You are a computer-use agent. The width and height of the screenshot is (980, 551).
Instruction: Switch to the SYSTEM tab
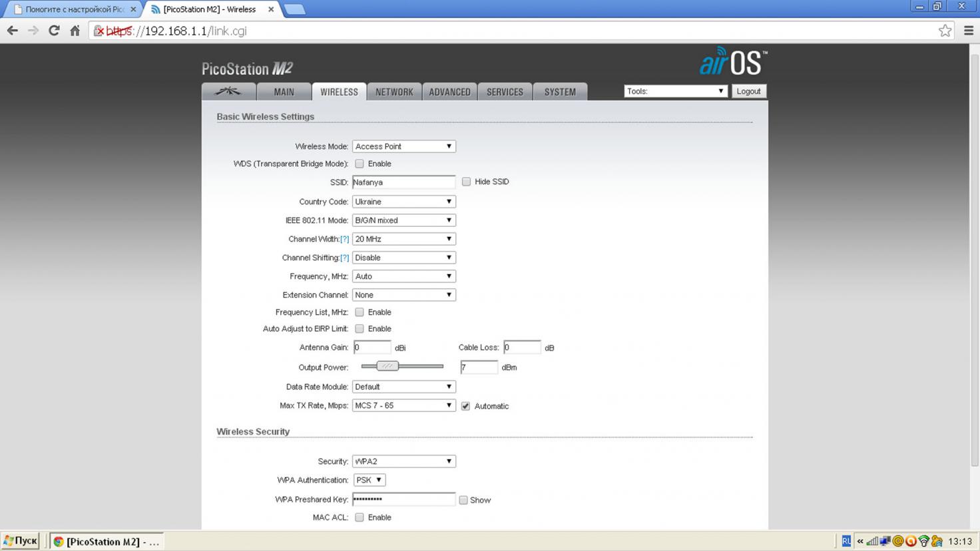point(560,92)
